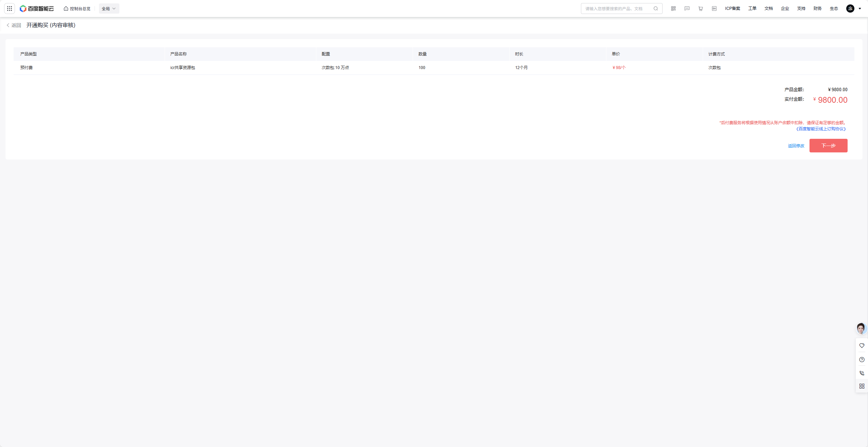Open the apps grid menu icon

click(x=10, y=9)
